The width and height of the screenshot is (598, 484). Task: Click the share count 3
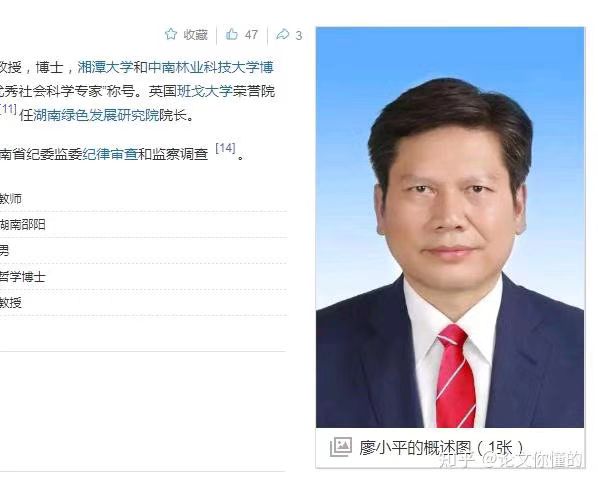299,35
